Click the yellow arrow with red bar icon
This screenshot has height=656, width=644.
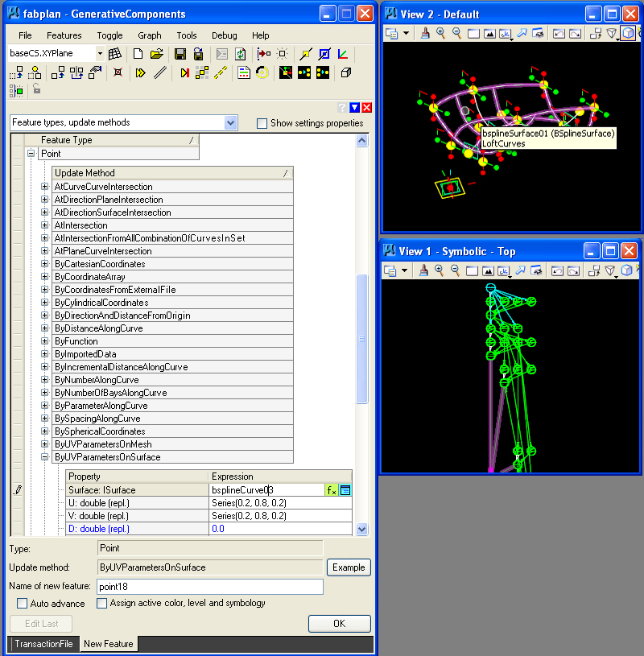[184, 72]
